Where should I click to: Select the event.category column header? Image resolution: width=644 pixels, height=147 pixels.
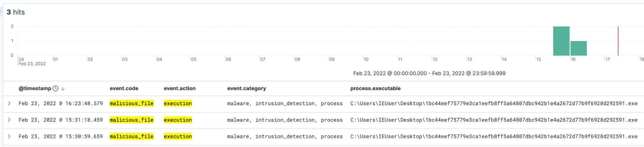pos(246,89)
